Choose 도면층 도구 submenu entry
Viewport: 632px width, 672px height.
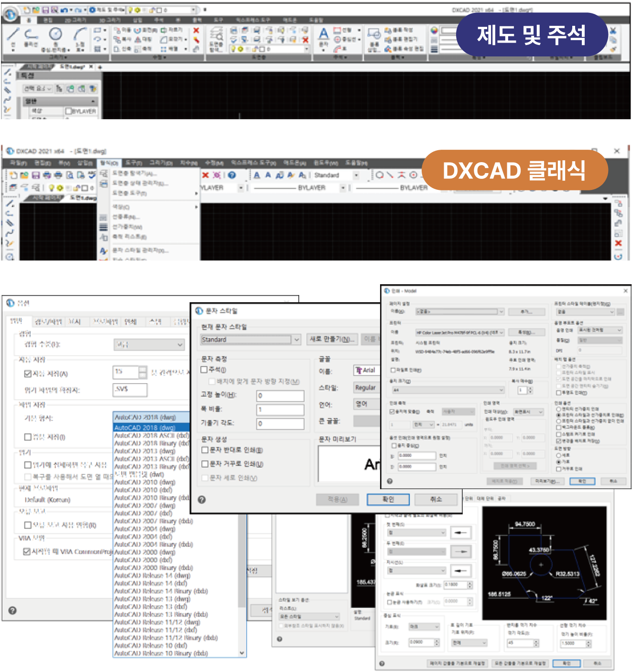[x=149, y=193]
